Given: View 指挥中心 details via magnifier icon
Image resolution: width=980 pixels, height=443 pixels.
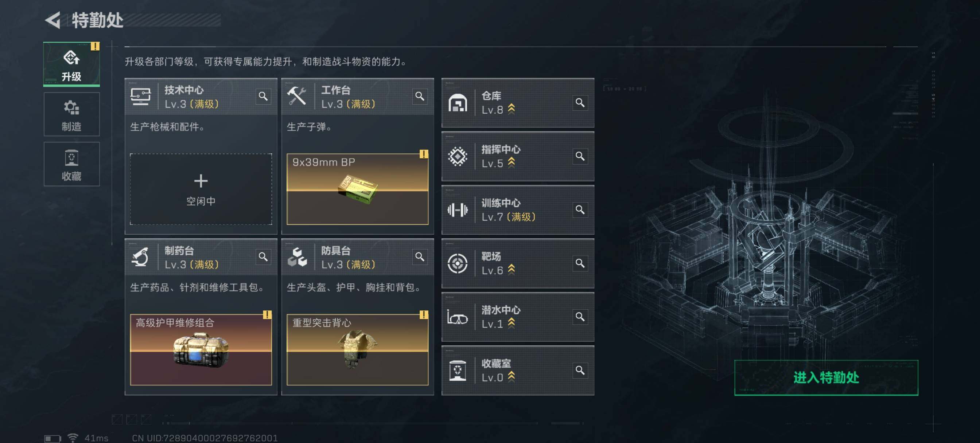Looking at the screenshot, I should click(580, 156).
